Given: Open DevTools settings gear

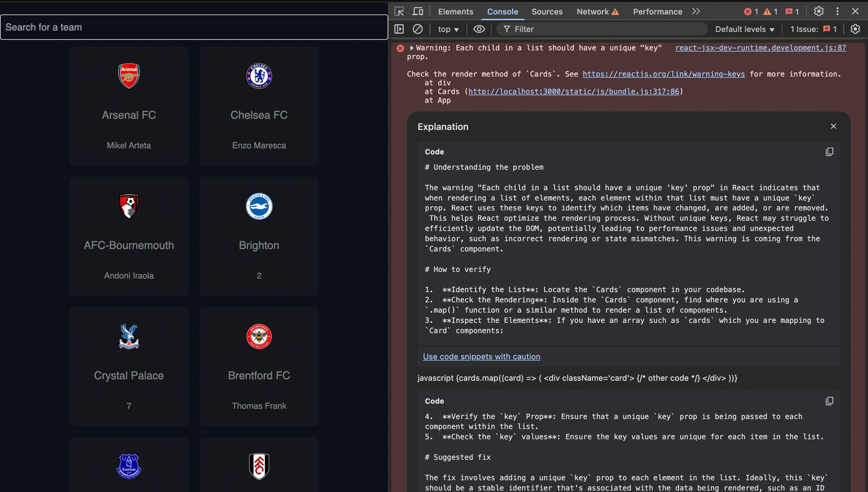Looking at the screenshot, I should click(819, 11).
